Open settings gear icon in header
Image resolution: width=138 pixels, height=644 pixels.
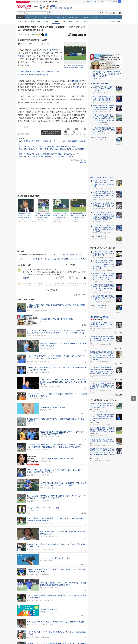click(x=120, y=13)
